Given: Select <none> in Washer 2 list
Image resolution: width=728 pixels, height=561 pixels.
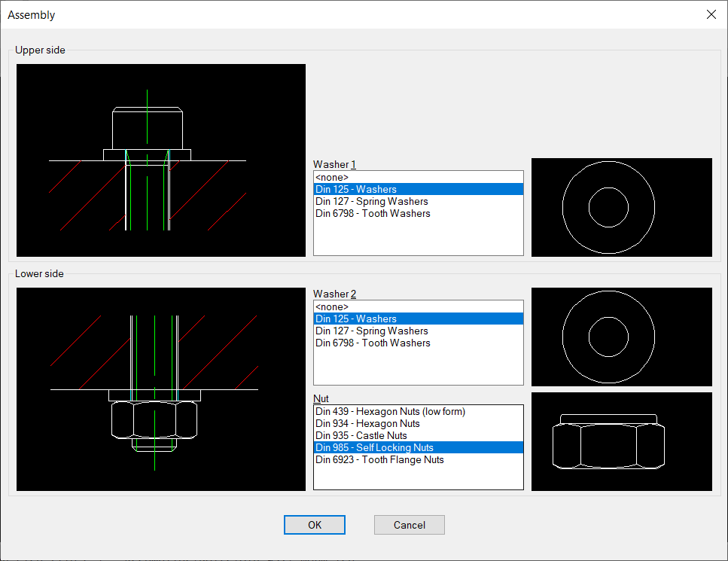Looking at the screenshot, I should pos(419,307).
